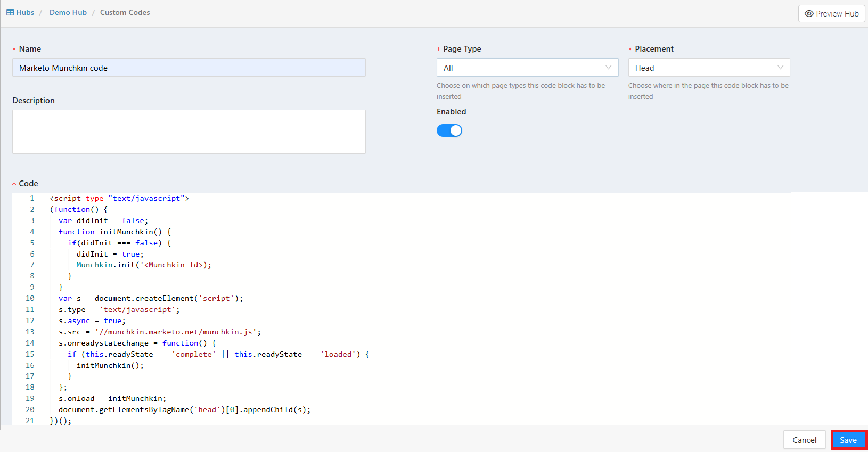Edit the Name field with Marketo Munchkin code

pos(189,68)
